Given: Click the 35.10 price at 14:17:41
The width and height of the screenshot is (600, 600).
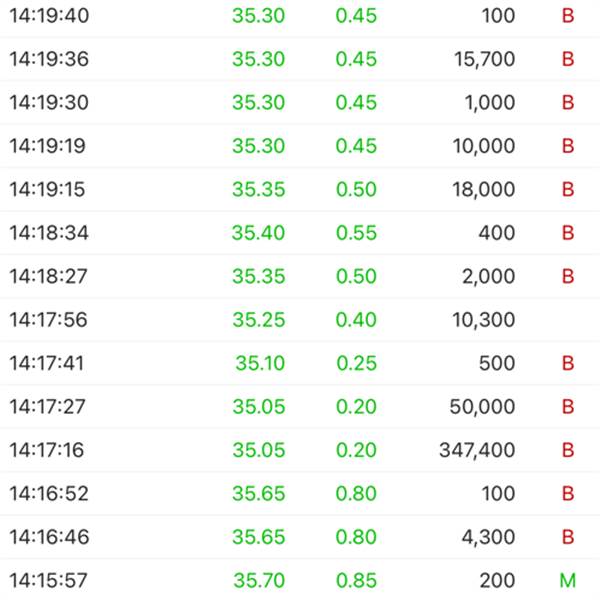Looking at the screenshot, I should (x=260, y=363).
